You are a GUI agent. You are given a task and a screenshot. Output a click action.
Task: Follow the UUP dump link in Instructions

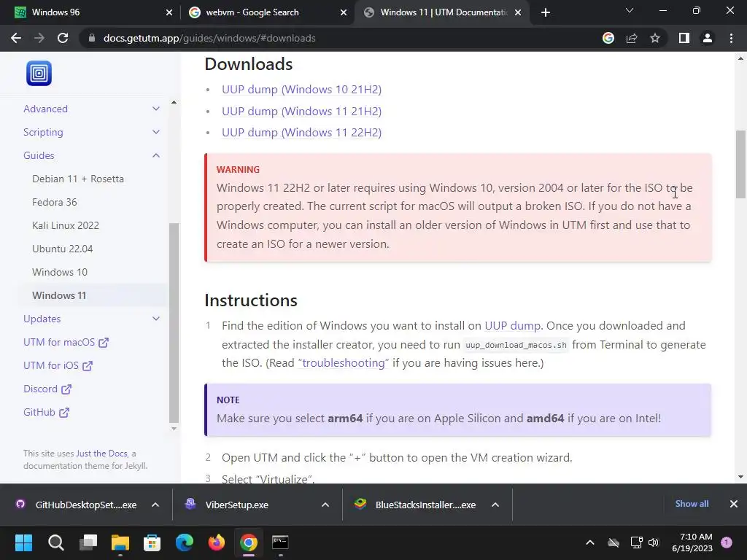click(513, 326)
